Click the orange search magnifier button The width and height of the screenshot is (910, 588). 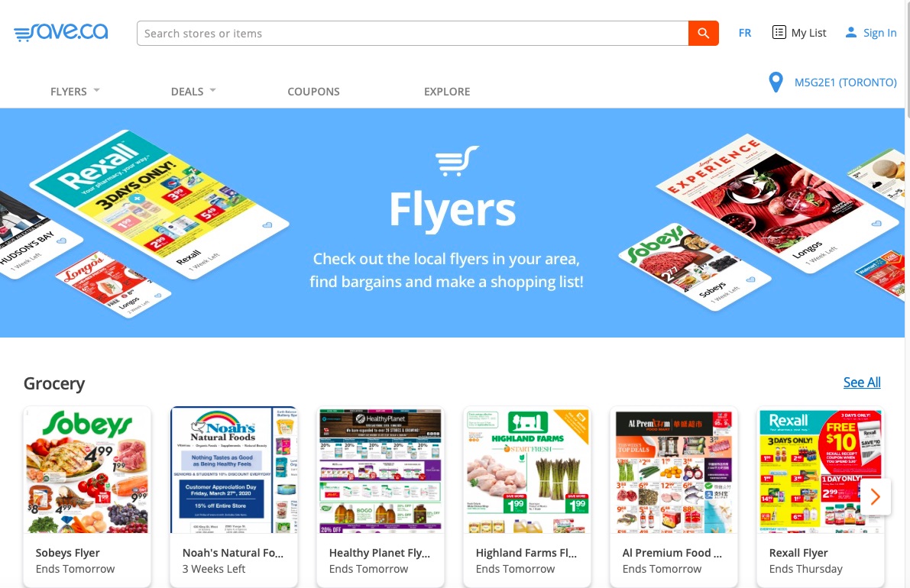pos(704,33)
